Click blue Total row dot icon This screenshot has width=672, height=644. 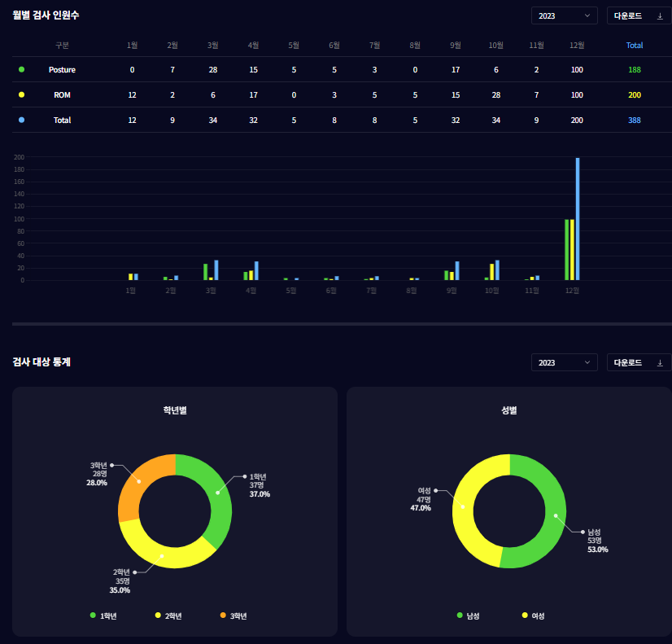(21, 120)
